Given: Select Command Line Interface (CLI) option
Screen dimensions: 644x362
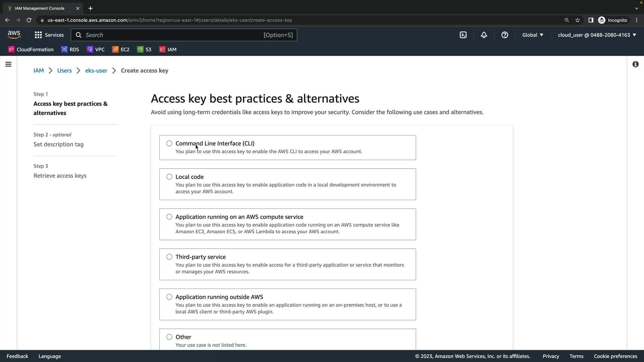Looking at the screenshot, I should pos(169,143).
